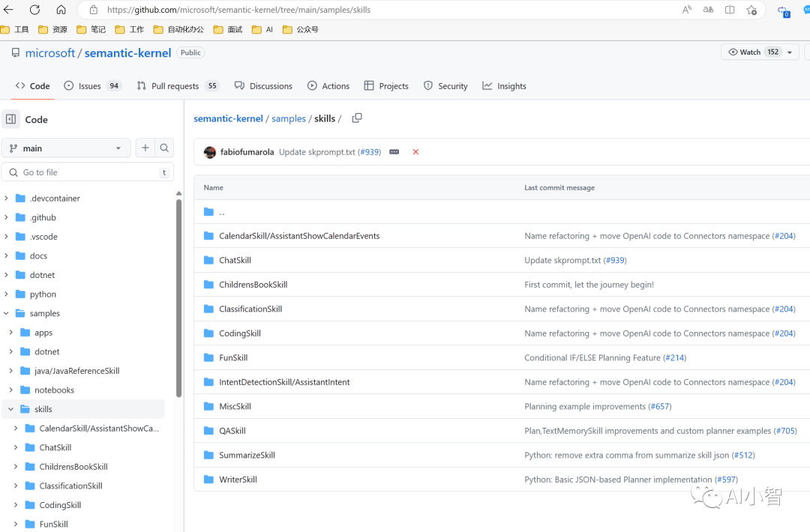The width and height of the screenshot is (810, 532).
Task: Expand .devcontainer folder in tree
Action: pos(6,198)
